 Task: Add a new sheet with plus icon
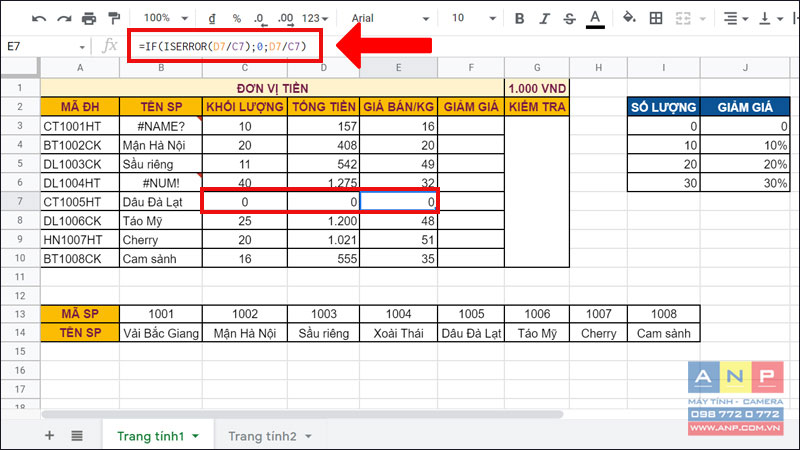[49, 435]
